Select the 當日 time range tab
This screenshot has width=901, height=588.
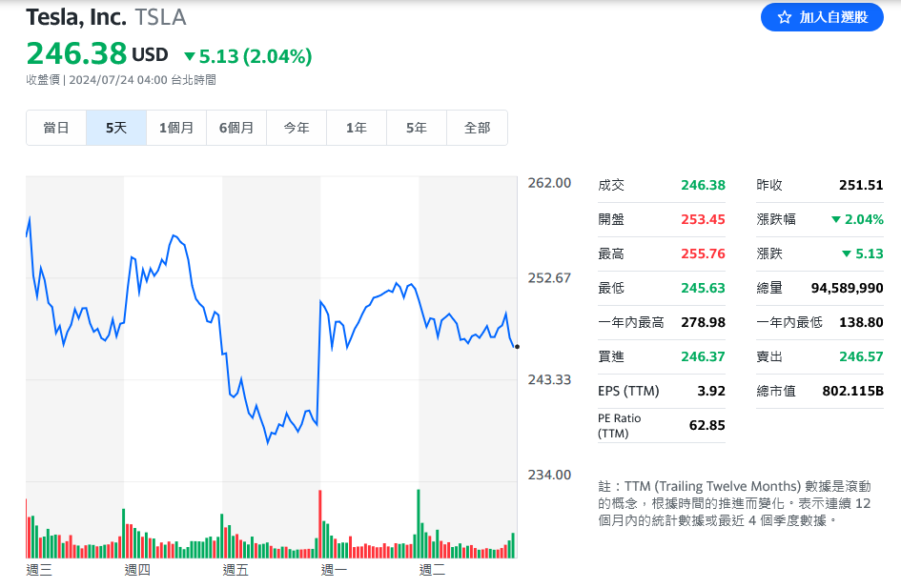coord(56,128)
